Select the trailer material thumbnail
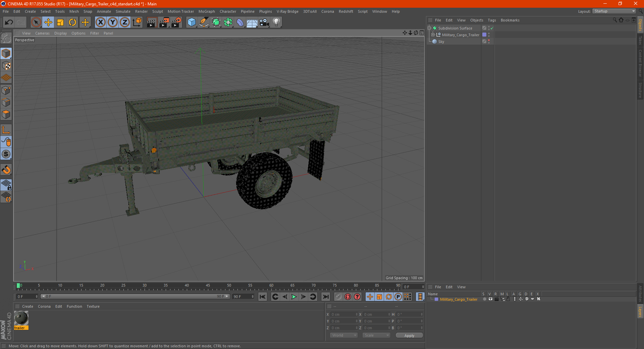Screen dimensions: 644x349 click(x=21, y=318)
